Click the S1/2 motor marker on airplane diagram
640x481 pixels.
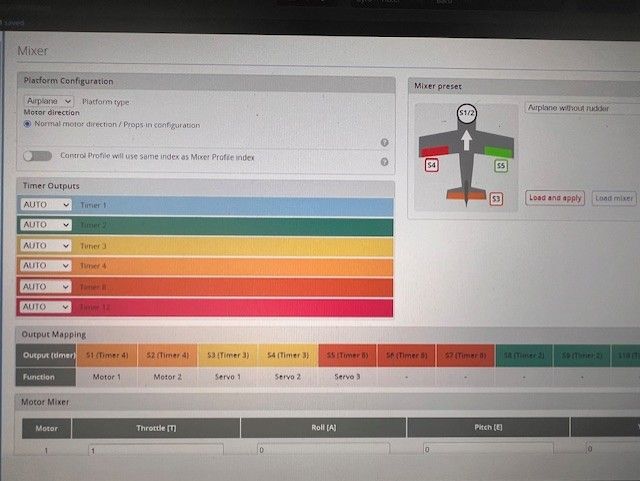point(467,113)
